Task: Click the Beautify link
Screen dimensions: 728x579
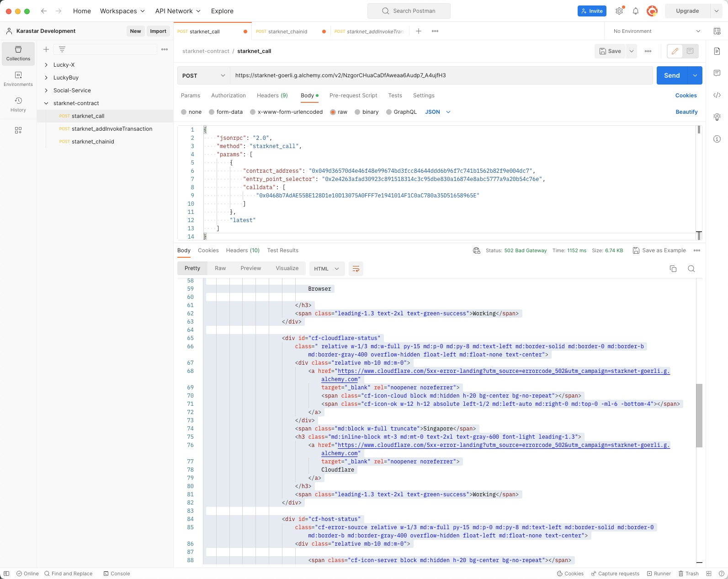Action: tap(686, 112)
